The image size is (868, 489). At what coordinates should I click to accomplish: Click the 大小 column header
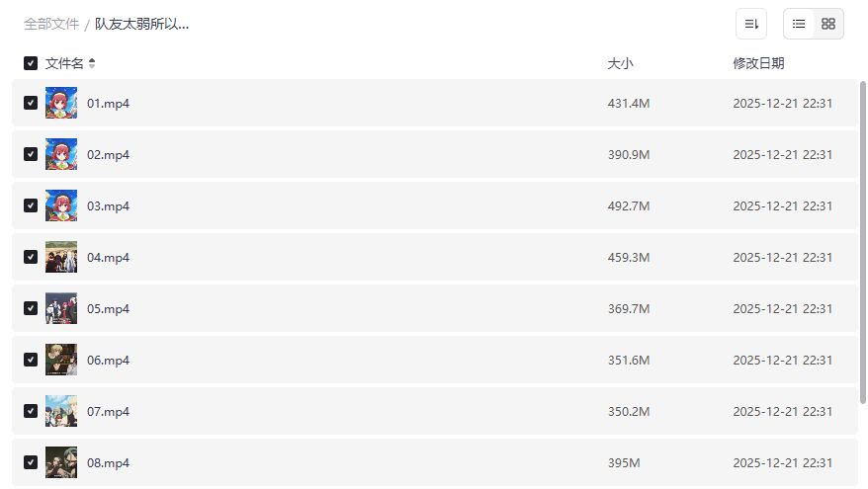click(x=620, y=63)
